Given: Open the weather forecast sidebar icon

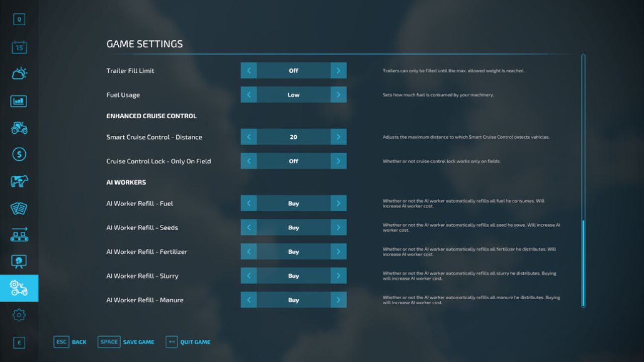Looking at the screenshot, I should (x=19, y=74).
